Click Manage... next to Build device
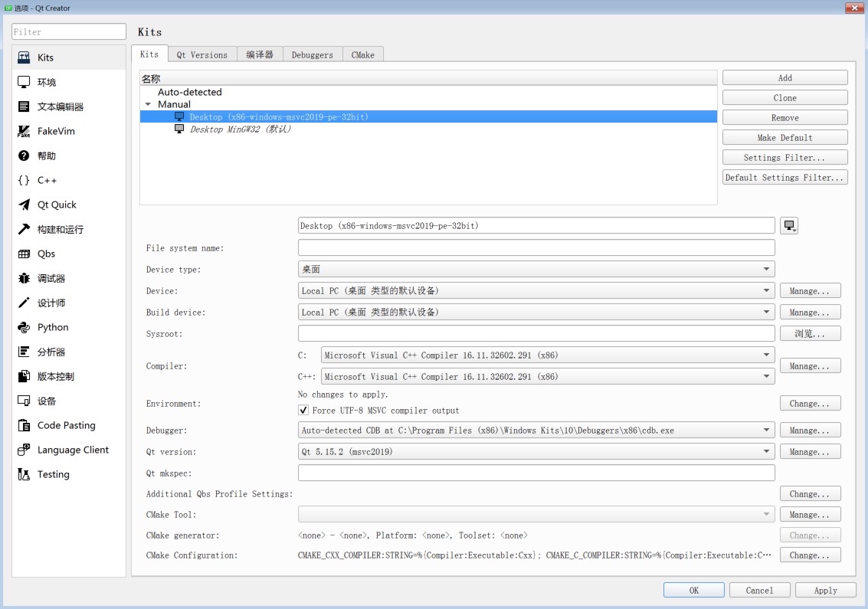The height and width of the screenshot is (609, 868). (x=811, y=313)
